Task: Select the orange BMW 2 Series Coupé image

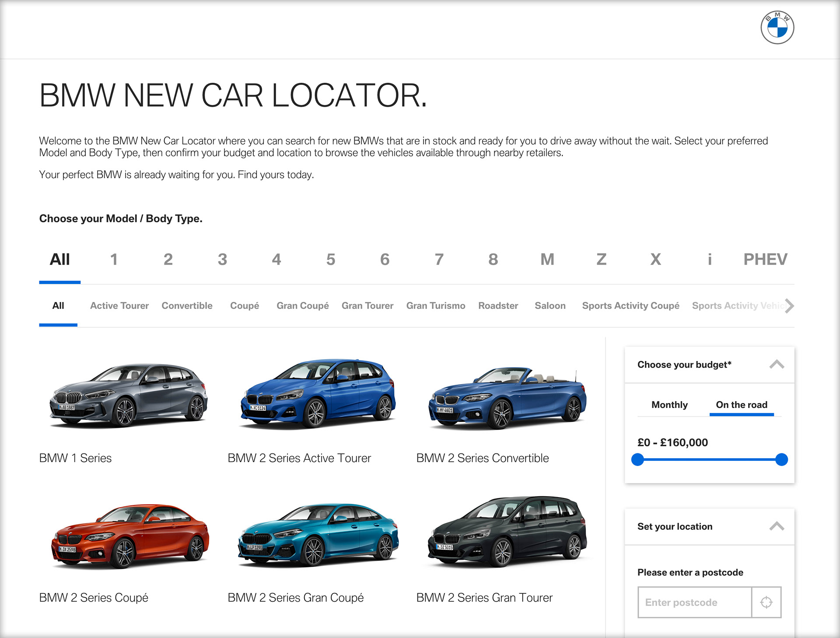Action: (130, 536)
